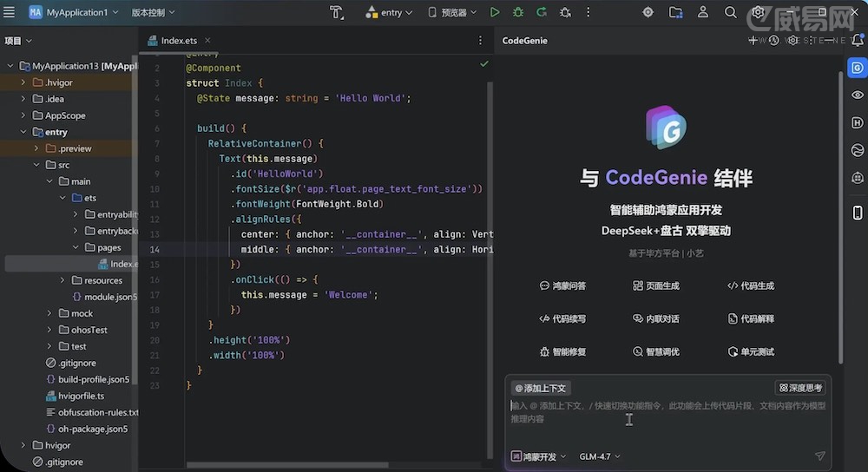Select hvigorfile.ts file
Image resolution: width=868 pixels, height=472 pixels.
(75, 397)
